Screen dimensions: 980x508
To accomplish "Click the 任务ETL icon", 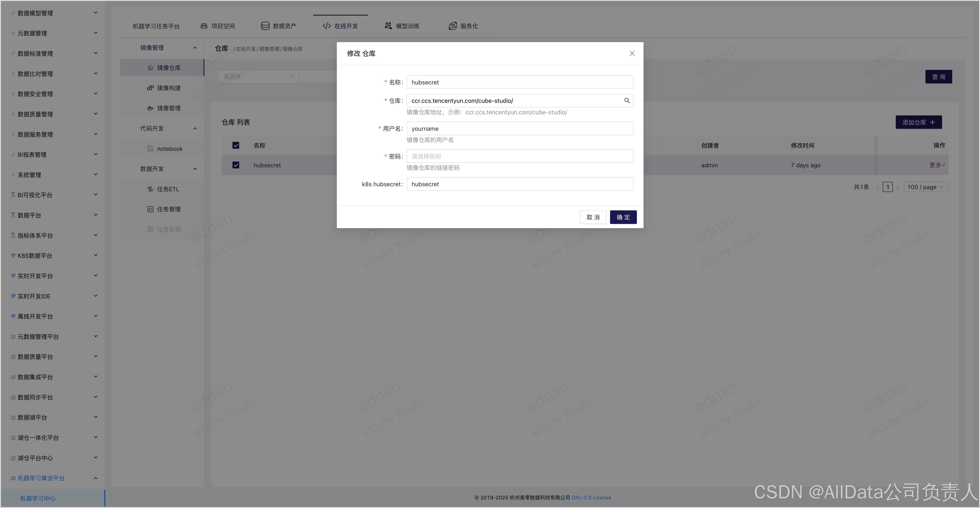I will [x=150, y=189].
